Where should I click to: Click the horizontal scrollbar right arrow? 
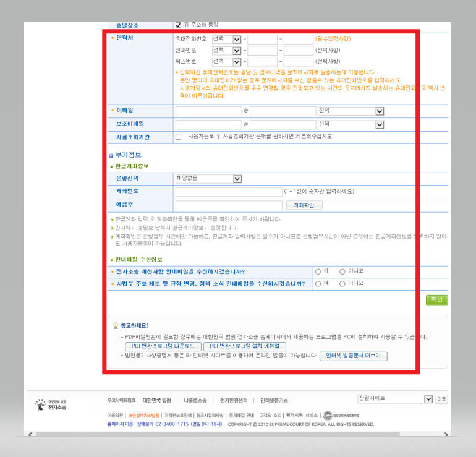pos(446,434)
